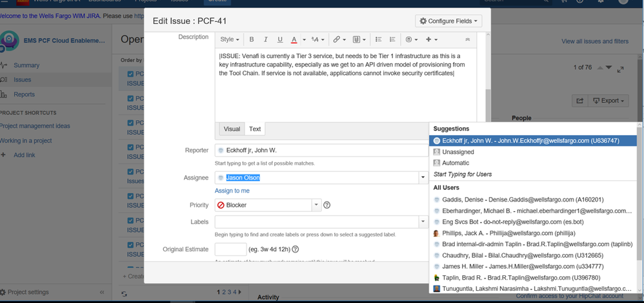Click the Blocker priority icon
The image size is (644, 303).
[221, 205]
